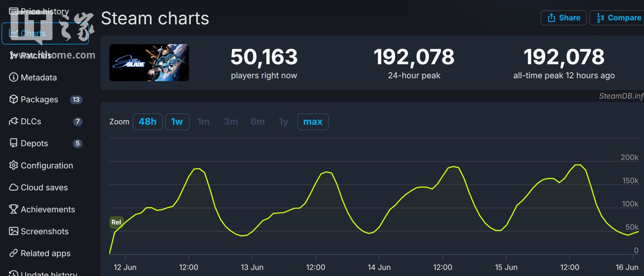Open the Screenshots section

point(45,231)
